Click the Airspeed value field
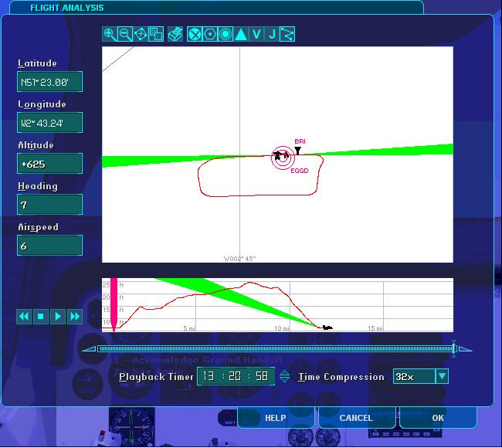The image size is (502, 448). (49, 246)
